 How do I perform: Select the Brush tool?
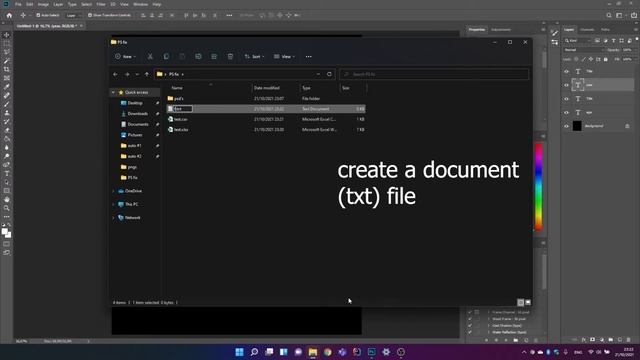pyautogui.click(x=7, y=104)
